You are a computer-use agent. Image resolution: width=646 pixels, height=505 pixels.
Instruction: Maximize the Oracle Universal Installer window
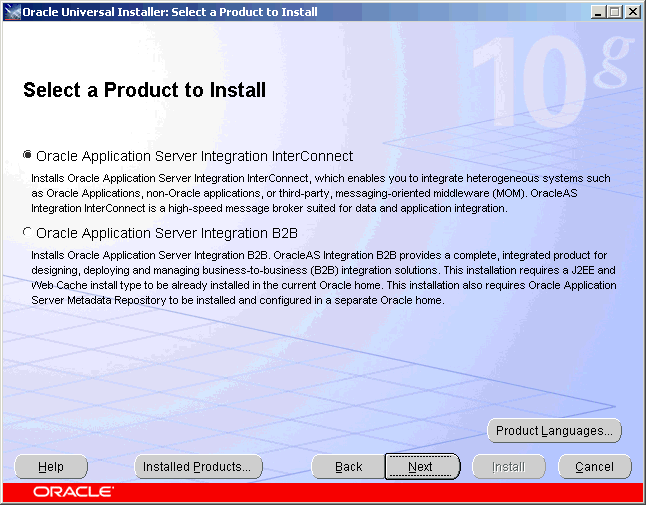pos(615,12)
